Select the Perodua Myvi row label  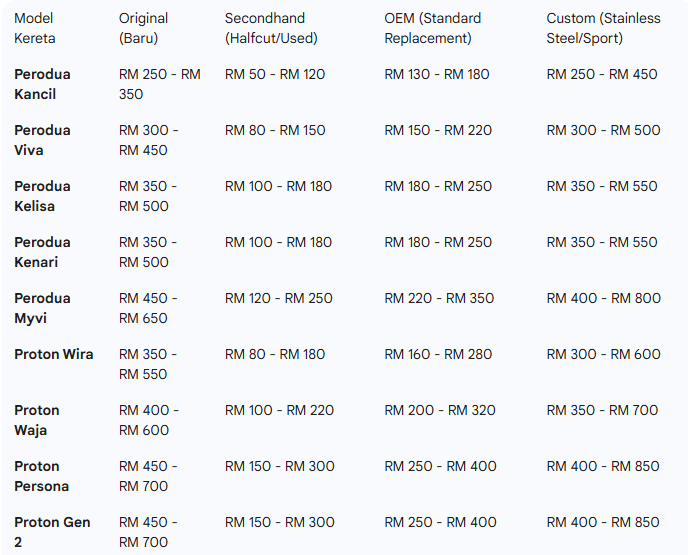(42, 308)
